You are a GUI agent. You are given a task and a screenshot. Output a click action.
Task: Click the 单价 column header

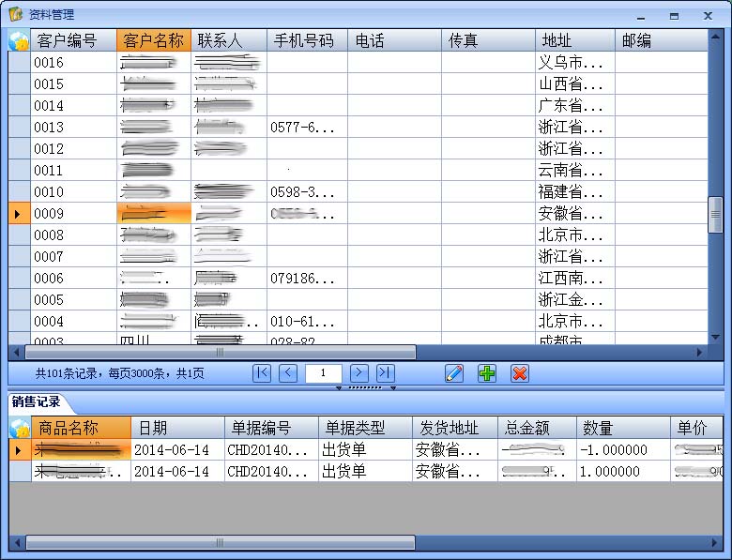pos(697,428)
